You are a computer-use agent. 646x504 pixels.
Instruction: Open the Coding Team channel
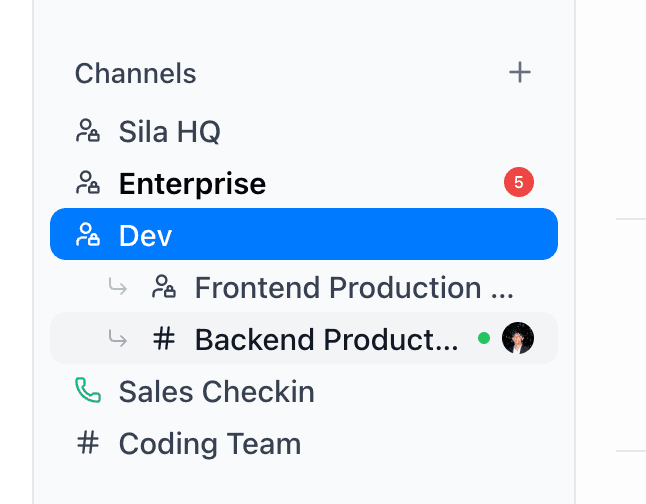pyautogui.click(x=209, y=444)
